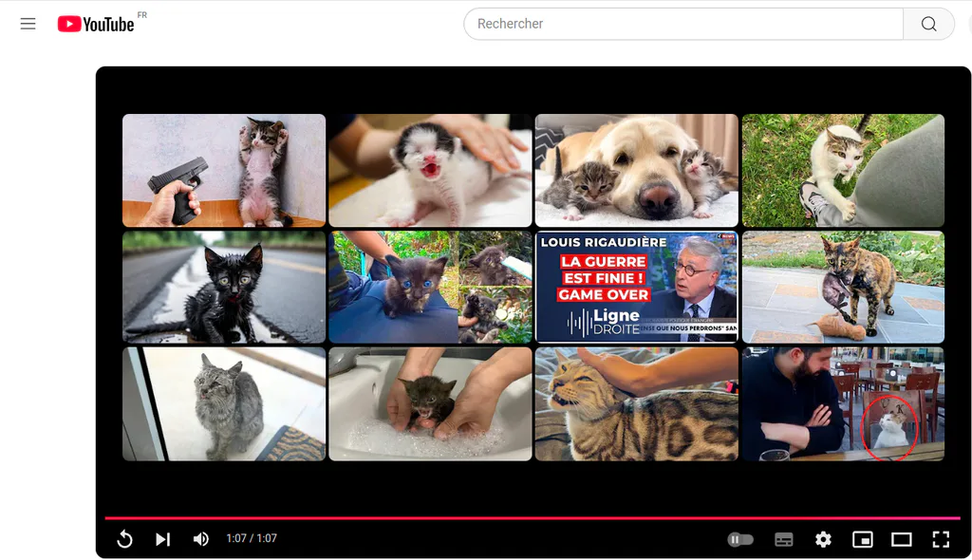Open the hamburger guide menu
Viewport: 972px width, 560px height.
pyautogui.click(x=28, y=24)
